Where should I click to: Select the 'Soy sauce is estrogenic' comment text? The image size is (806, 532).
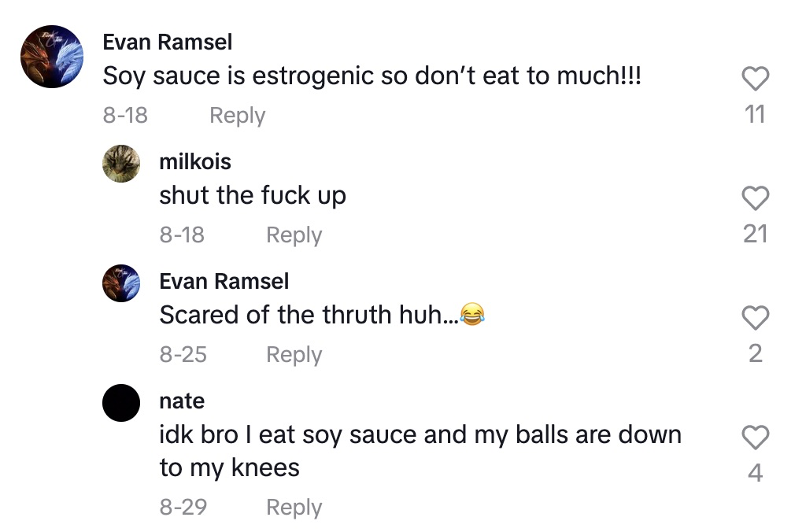372,76
